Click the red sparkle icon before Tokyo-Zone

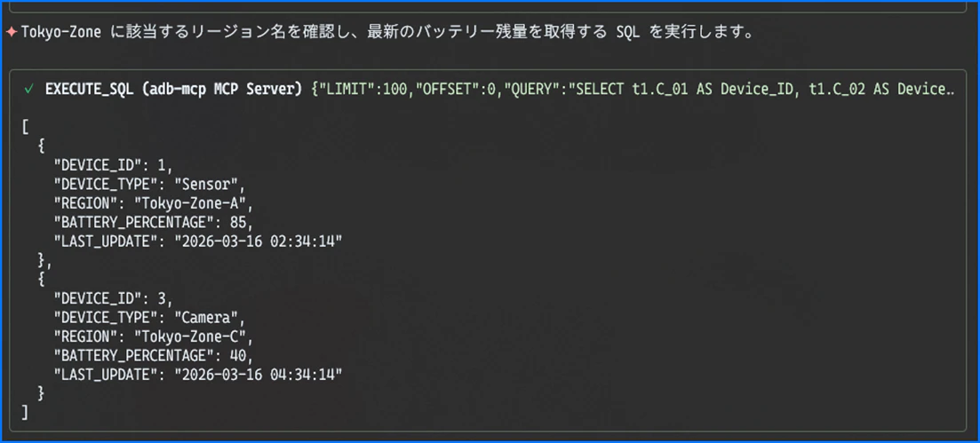tap(11, 33)
